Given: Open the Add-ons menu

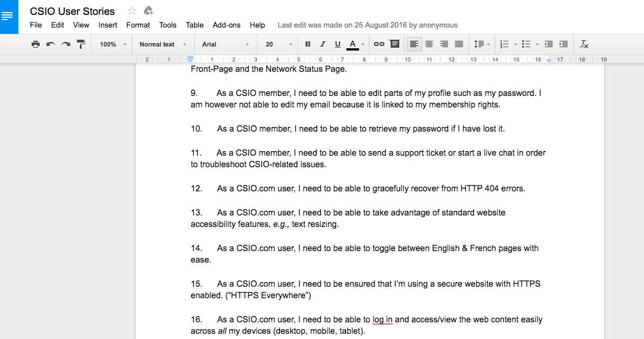Looking at the screenshot, I should point(226,25).
